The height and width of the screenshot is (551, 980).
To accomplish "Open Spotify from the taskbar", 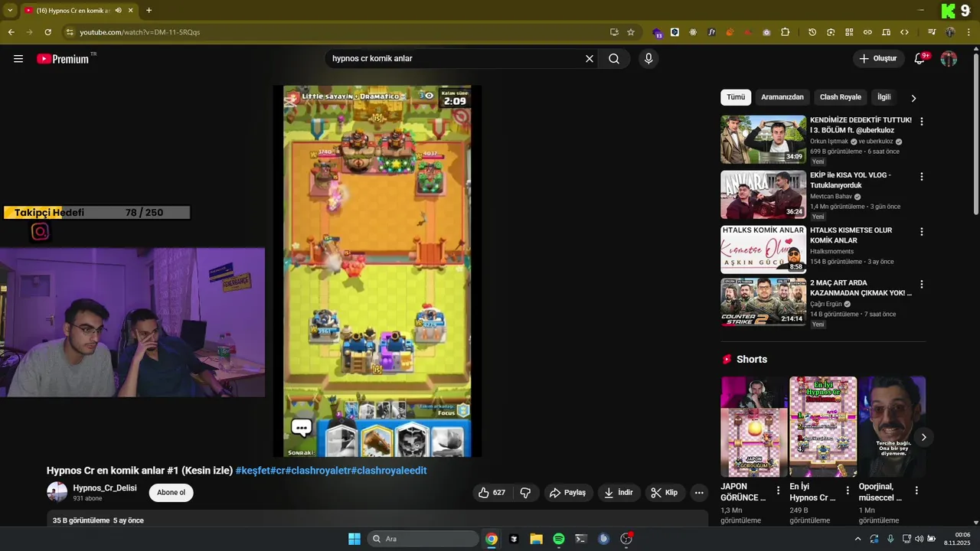I will [x=559, y=539].
